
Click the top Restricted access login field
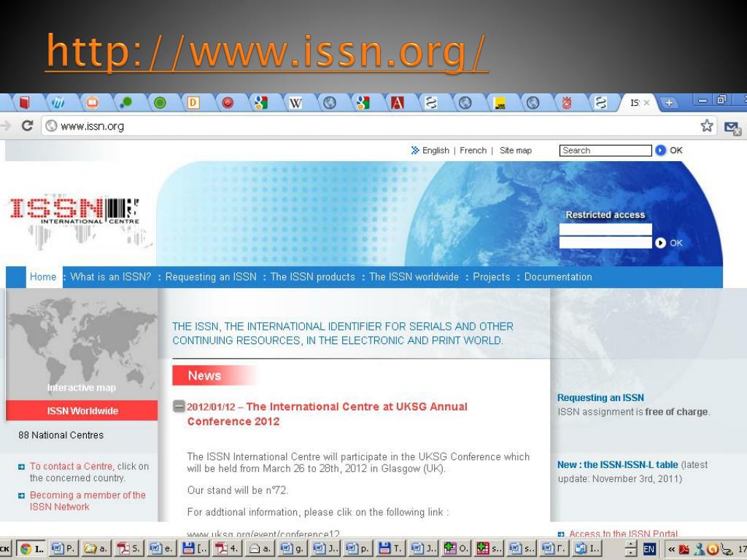tap(605, 230)
